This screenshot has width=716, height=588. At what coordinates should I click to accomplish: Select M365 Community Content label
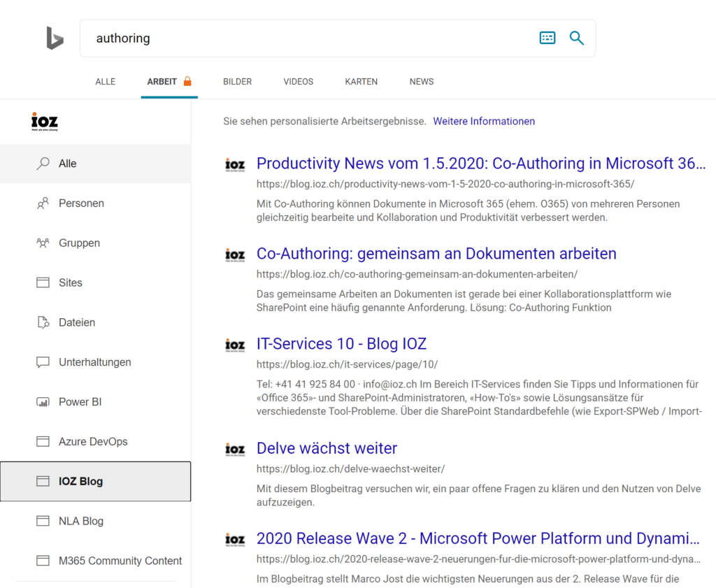(x=120, y=561)
